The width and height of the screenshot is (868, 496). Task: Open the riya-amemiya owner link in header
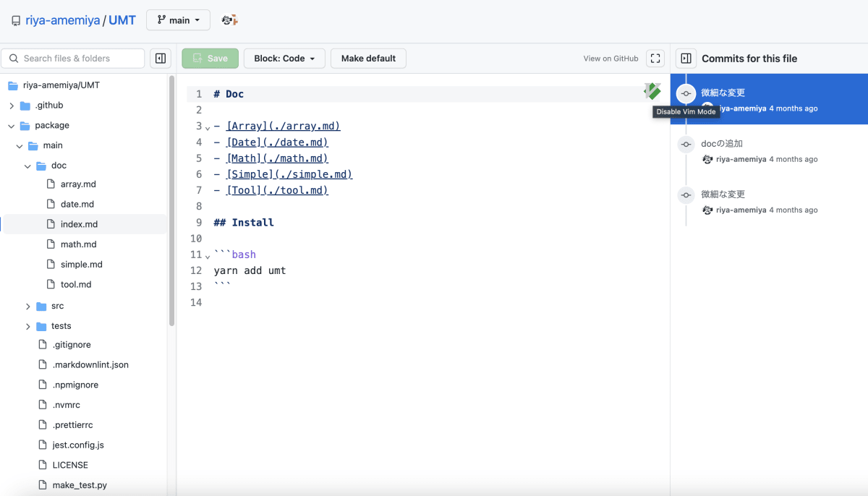coord(62,20)
